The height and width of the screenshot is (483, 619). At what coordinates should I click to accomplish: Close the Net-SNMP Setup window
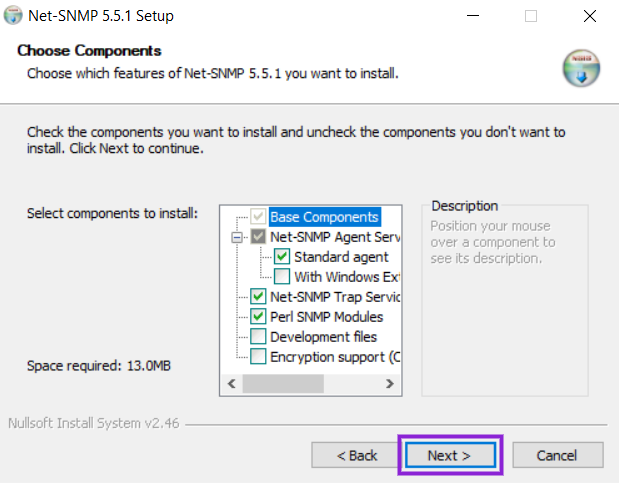tap(590, 16)
